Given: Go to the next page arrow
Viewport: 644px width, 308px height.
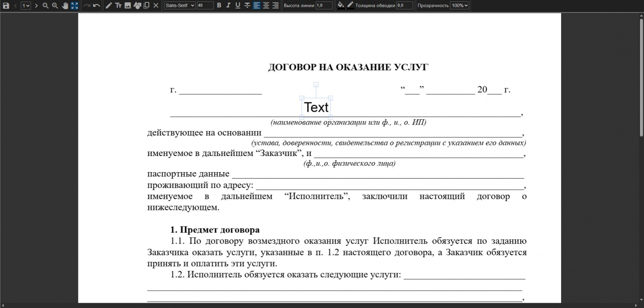Looking at the screenshot, I should [x=36, y=6].
